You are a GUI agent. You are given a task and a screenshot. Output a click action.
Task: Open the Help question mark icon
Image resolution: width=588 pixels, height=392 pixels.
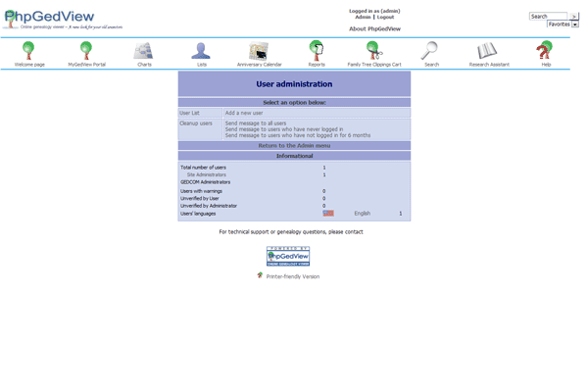[x=546, y=51]
